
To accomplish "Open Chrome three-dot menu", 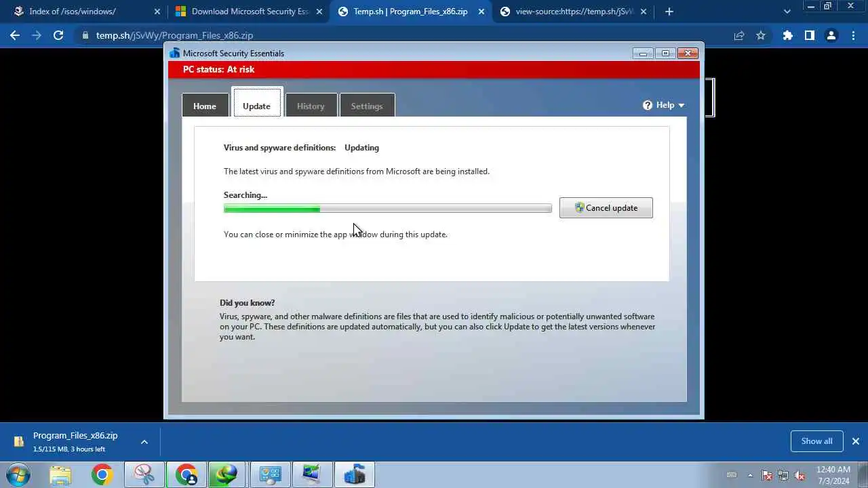I will pyautogui.click(x=853, y=35).
